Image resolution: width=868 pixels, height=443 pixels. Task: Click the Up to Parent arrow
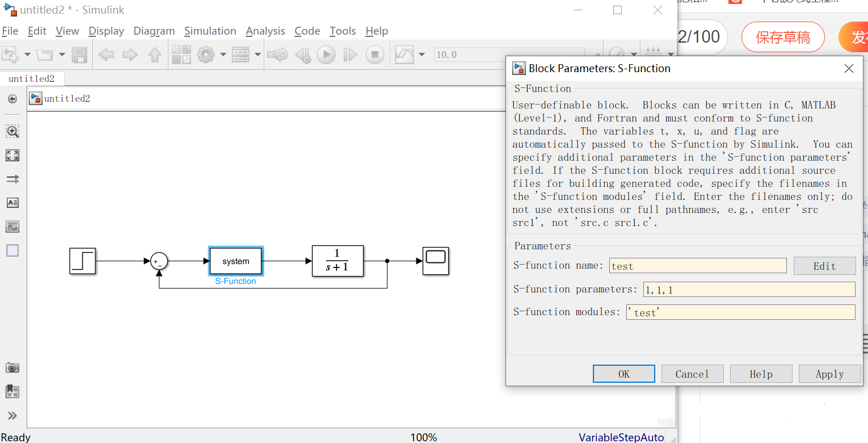pyautogui.click(x=155, y=55)
